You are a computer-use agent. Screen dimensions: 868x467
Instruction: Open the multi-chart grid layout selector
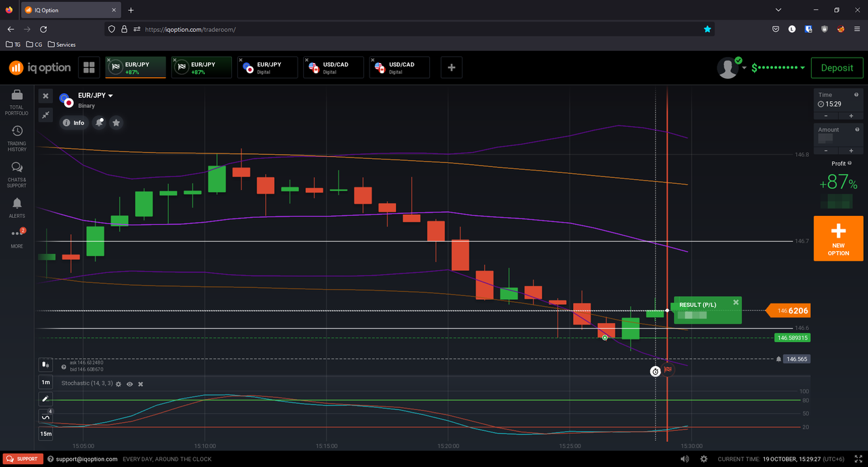(x=88, y=67)
